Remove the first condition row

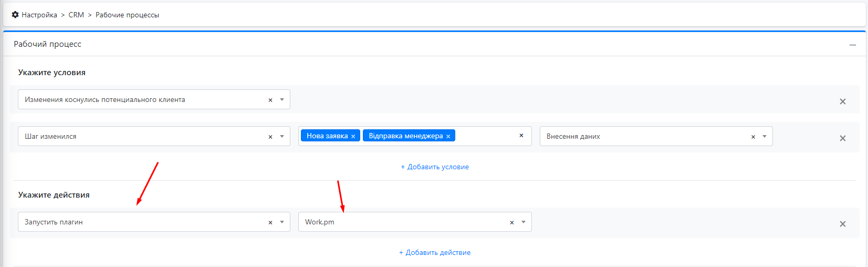842,101
